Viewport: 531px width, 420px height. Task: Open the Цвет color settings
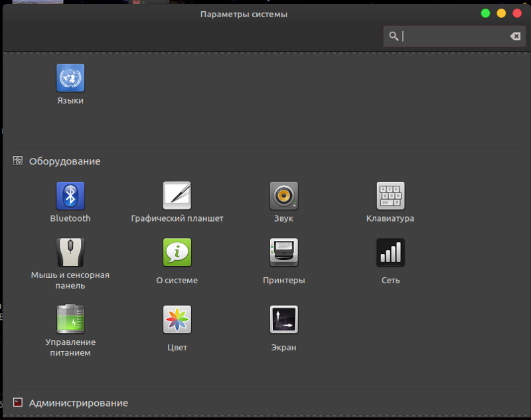coord(177,318)
